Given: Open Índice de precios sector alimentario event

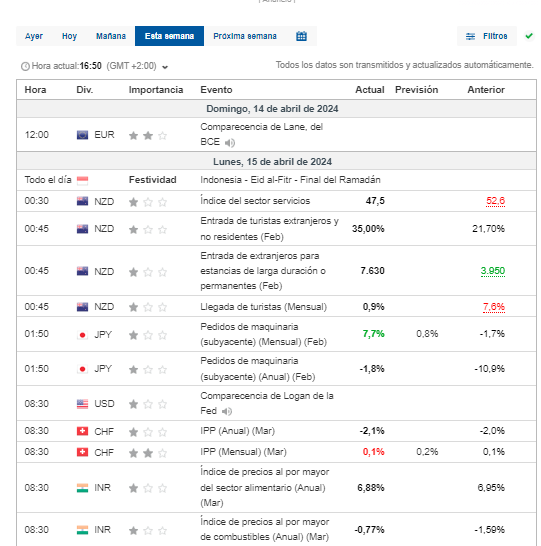Looking at the screenshot, I should point(265,488).
